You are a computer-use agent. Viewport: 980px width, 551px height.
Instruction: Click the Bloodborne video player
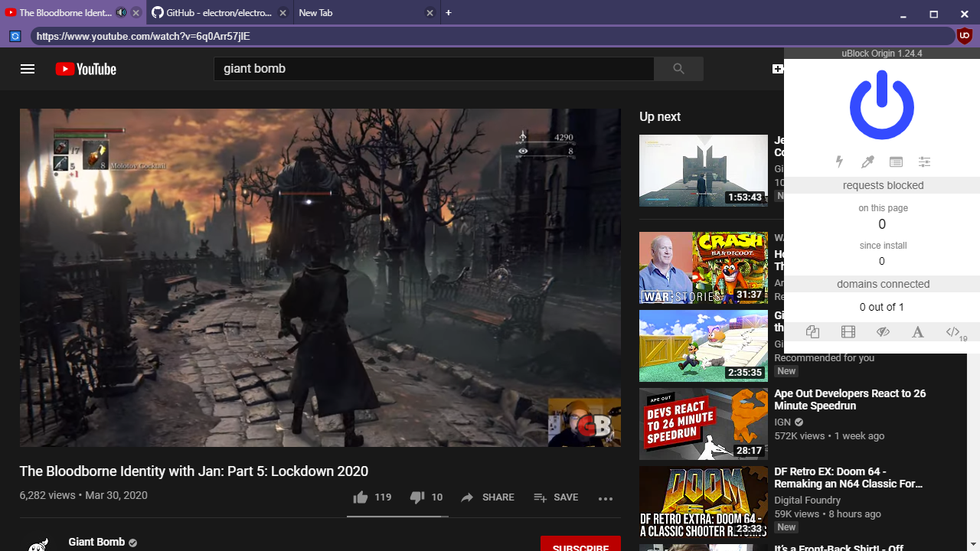pyautogui.click(x=320, y=277)
